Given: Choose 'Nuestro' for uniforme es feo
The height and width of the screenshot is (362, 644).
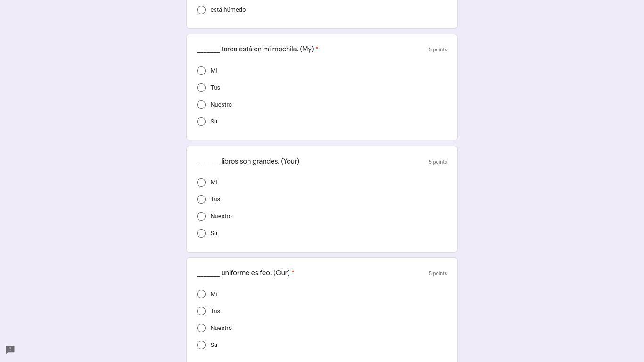Looking at the screenshot, I should point(201,328).
